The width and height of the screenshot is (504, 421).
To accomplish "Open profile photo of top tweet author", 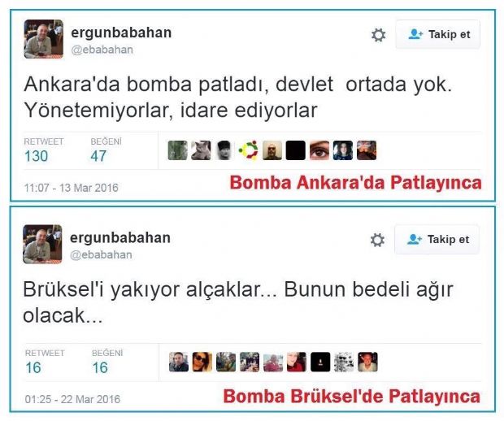I will (43, 39).
